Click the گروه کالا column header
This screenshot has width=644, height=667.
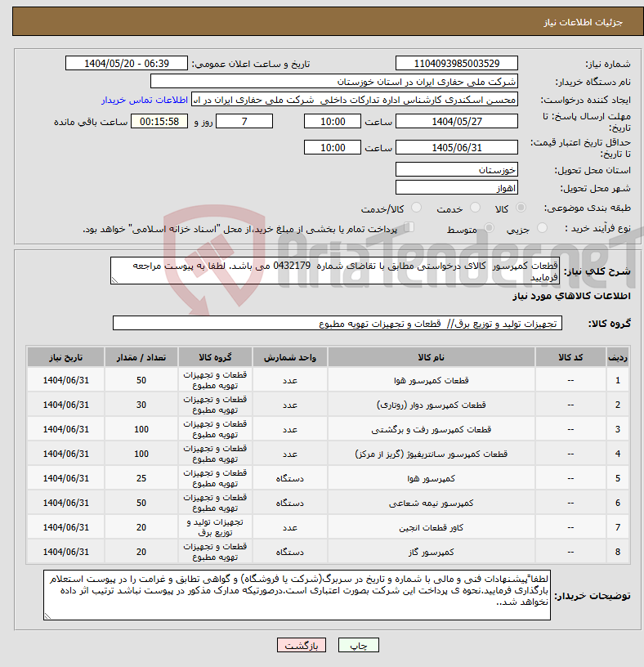point(215,357)
